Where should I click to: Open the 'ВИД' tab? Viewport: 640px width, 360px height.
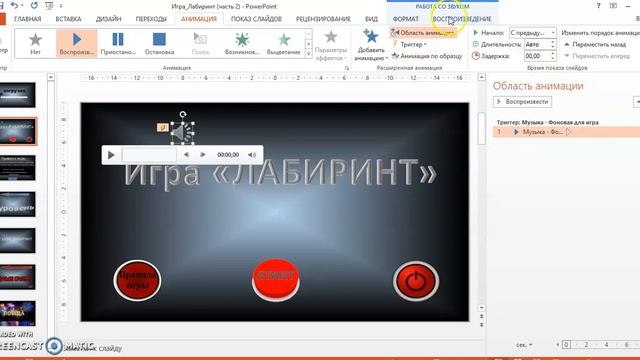pos(371,19)
